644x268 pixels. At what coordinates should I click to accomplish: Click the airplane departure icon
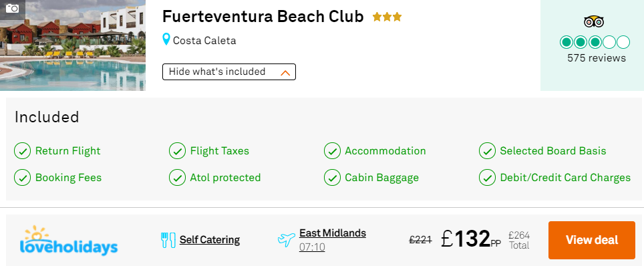[287, 240]
